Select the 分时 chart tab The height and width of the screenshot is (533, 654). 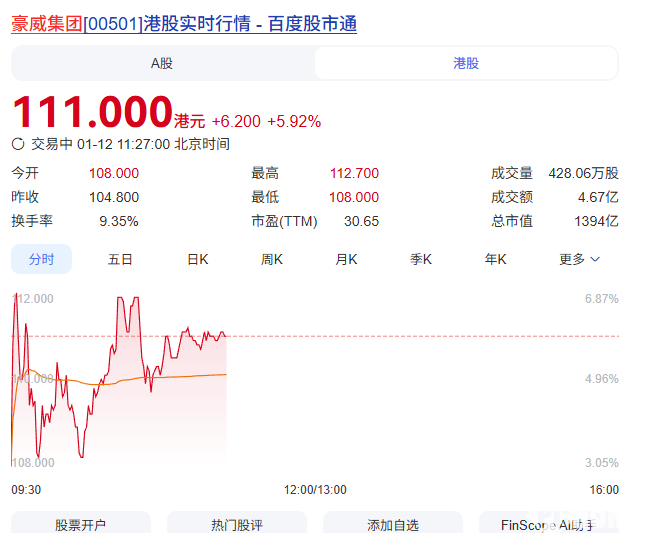click(41, 259)
